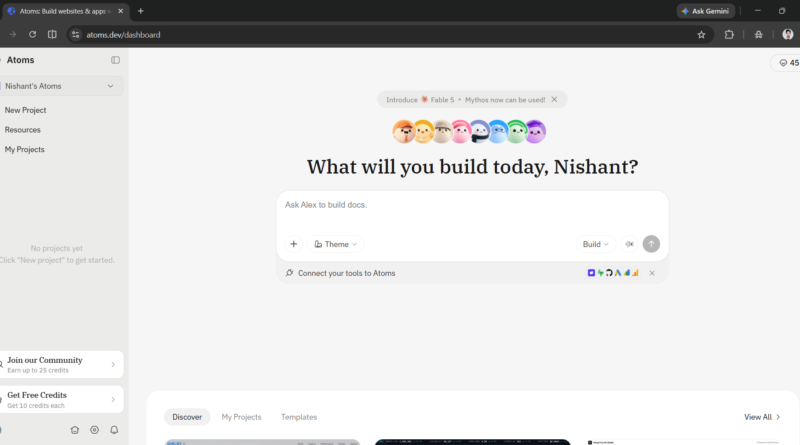Switch to the My Projects tab
This screenshot has height=445, width=800.
[241, 417]
